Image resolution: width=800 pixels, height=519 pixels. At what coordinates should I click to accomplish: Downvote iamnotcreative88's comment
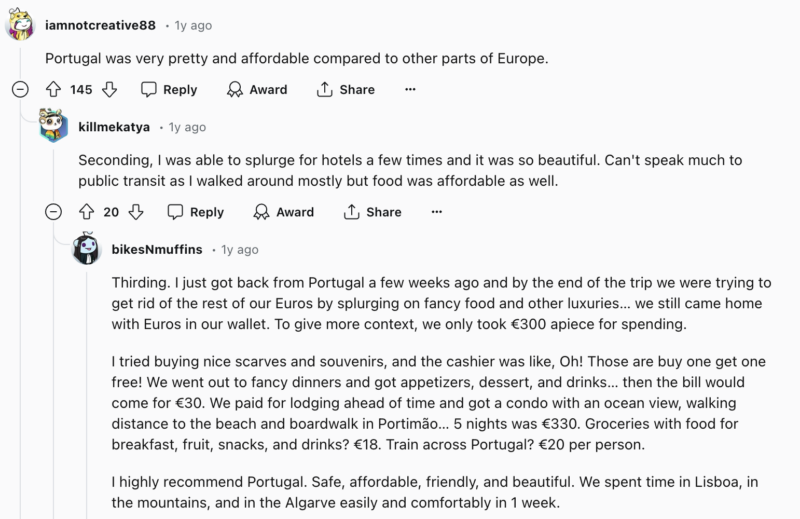[x=110, y=90]
